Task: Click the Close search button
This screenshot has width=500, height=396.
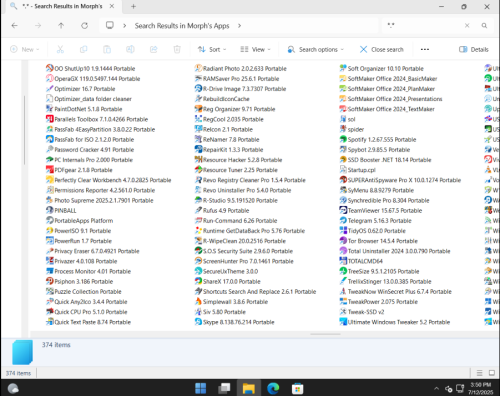Action: click(382, 49)
